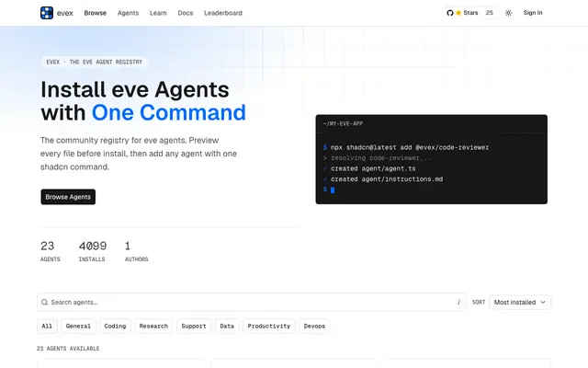Click the 'AUTHORS' stat label
Image resolution: width=588 pixels, height=368 pixels.
click(x=137, y=259)
